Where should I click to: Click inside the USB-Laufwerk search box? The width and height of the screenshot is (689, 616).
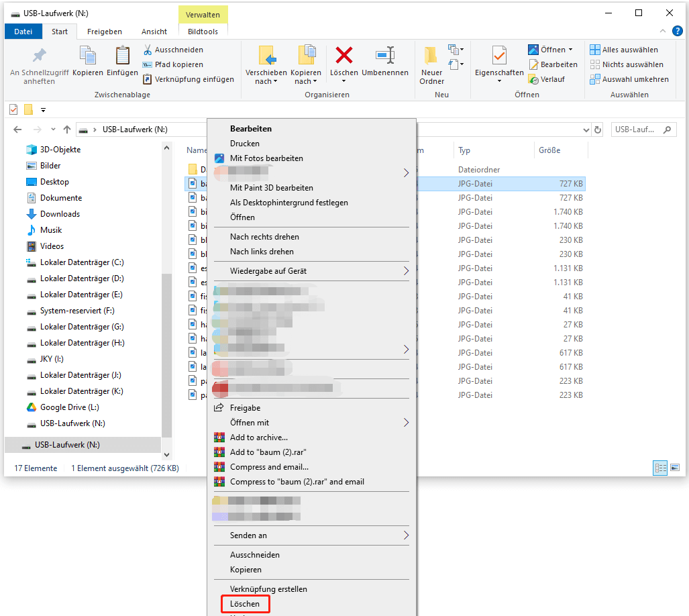(637, 130)
